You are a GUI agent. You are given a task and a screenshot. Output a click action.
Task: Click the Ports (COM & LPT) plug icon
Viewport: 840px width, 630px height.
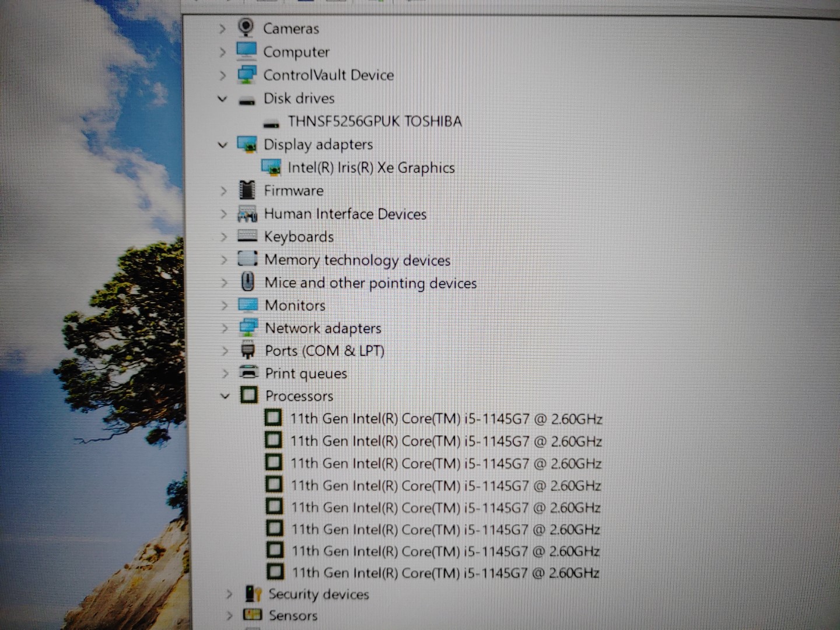tap(249, 351)
